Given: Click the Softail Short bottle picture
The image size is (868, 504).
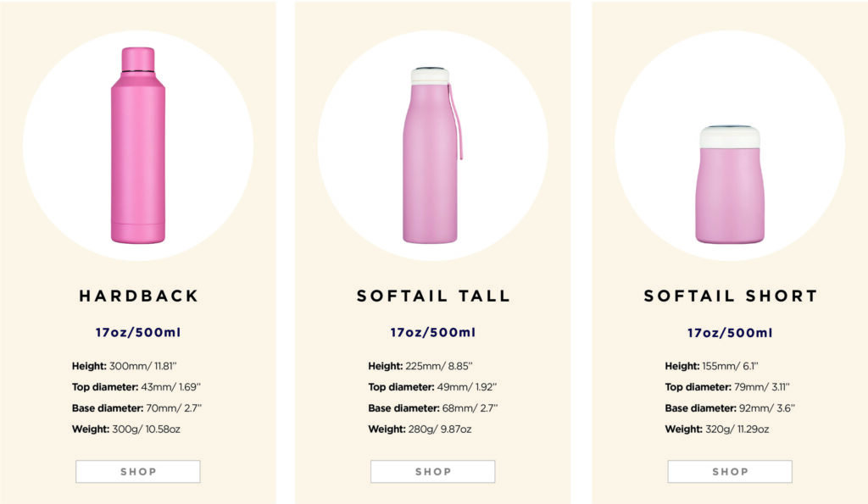Looking at the screenshot, I should pyautogui.click(x=730, y=185).
